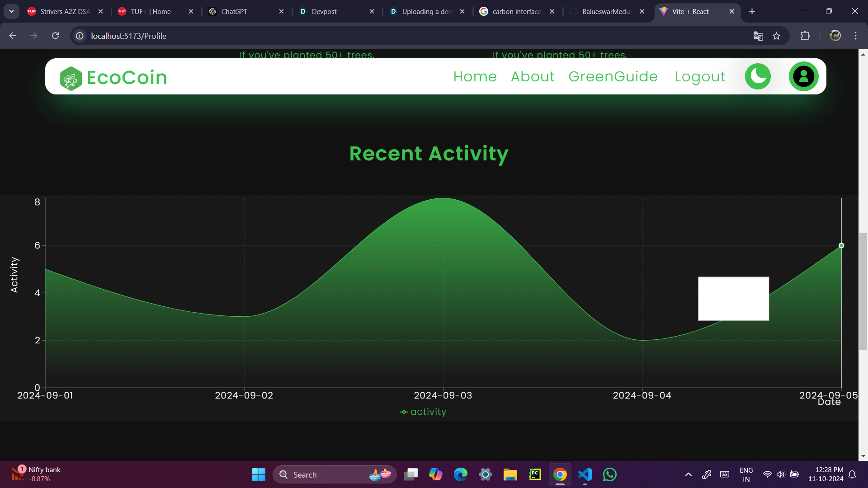Show hidden system tray icons
Image resolution: width=868 pixels, height=488 pixels.
[688, 474]
